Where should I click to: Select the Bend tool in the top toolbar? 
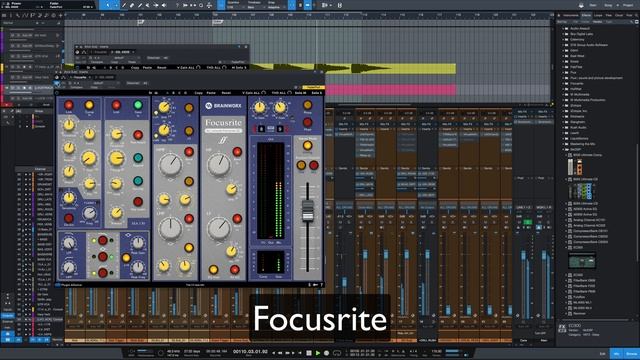156,5
